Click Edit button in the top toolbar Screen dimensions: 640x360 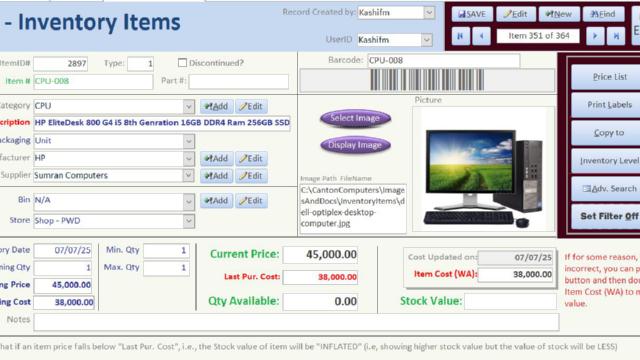516,14
